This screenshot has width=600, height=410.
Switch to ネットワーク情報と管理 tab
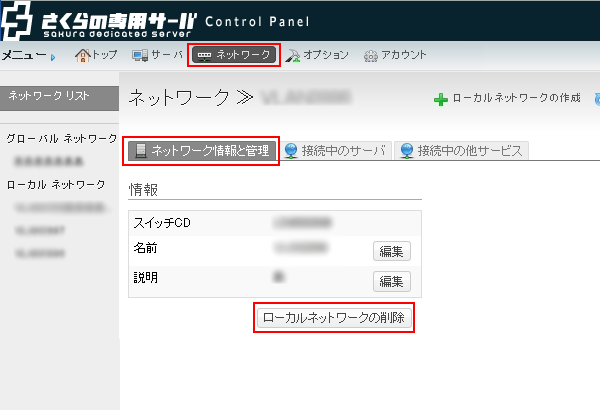[x=202, y=150]
